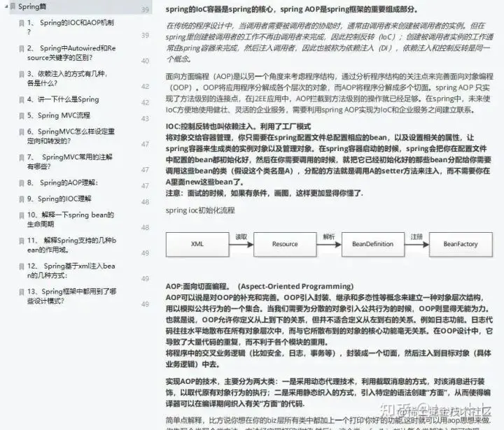Click the Resource box in the diagram

(285, 245)
